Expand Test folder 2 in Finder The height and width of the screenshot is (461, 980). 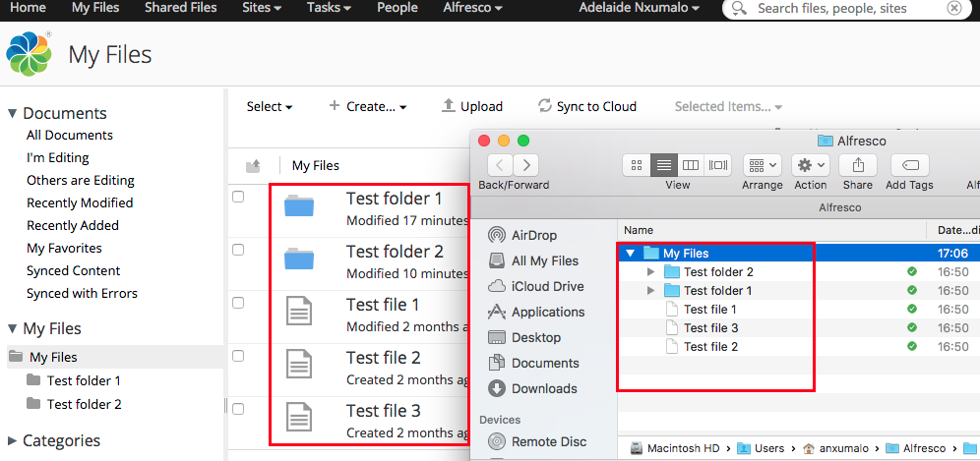tap(650, 272)
